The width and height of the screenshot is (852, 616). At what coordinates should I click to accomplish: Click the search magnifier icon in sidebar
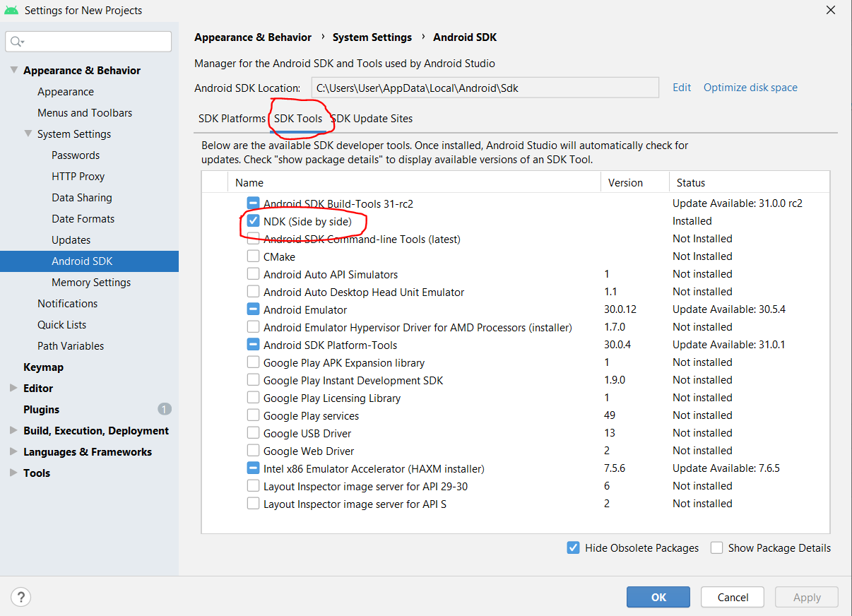click(x=17, y=42)
